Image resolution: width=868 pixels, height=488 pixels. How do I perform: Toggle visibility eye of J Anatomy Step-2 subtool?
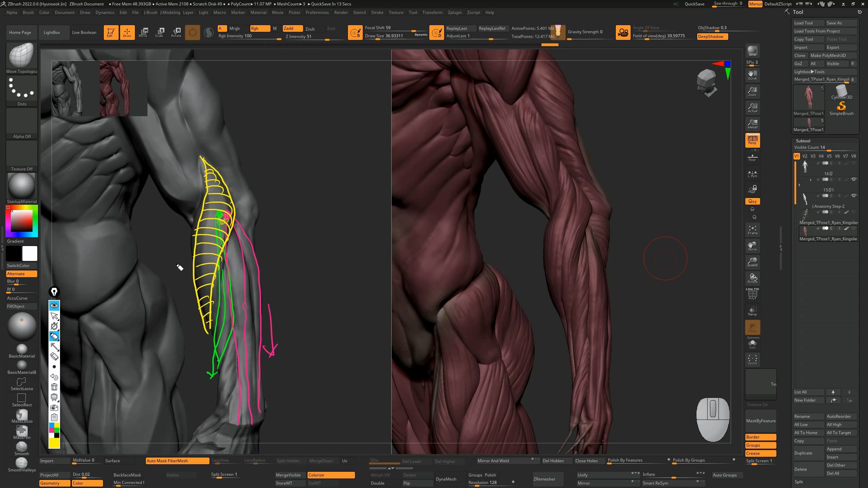854,196
